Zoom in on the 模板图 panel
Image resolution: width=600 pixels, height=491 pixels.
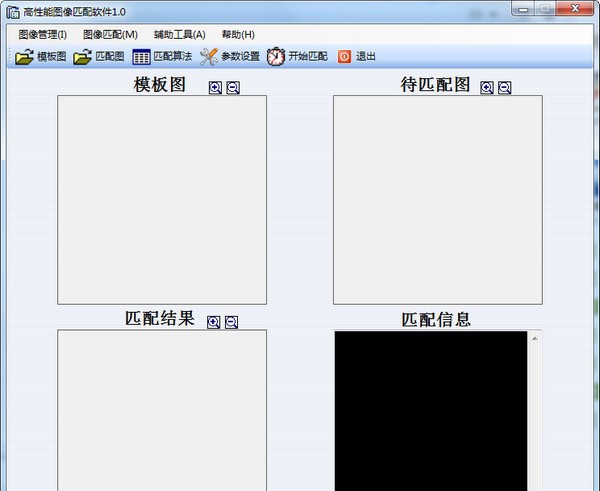pos(215,88)
